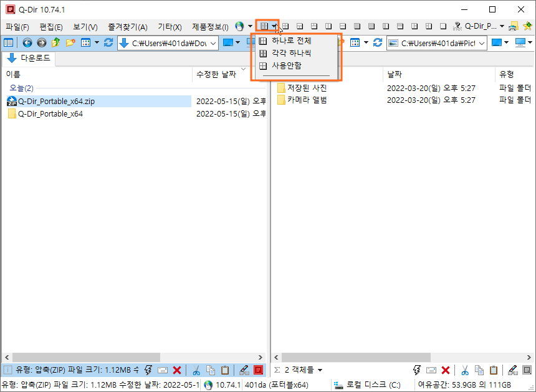Open the 보기(V) menu
536x392 pixels.
tap(85, 27)
